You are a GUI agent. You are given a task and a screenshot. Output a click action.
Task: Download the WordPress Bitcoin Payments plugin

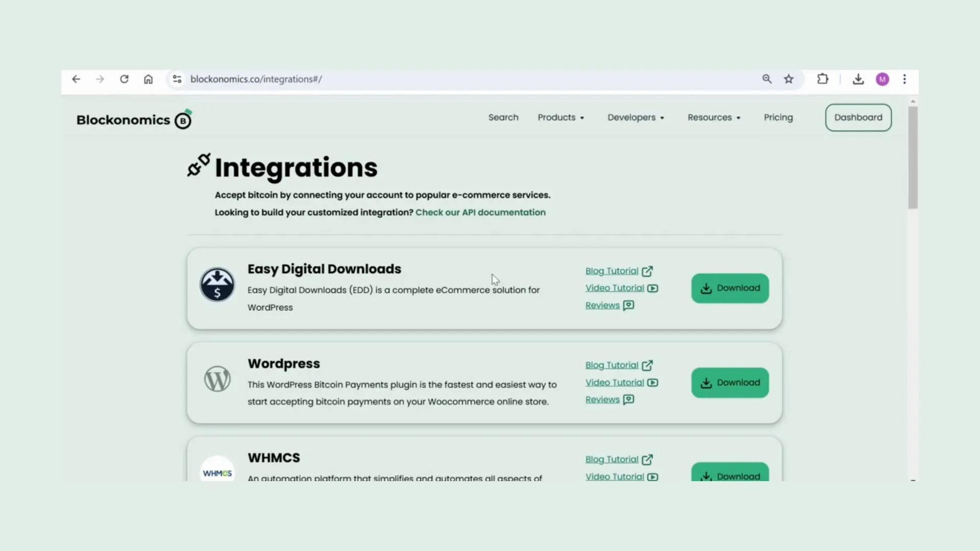[729, 382]
